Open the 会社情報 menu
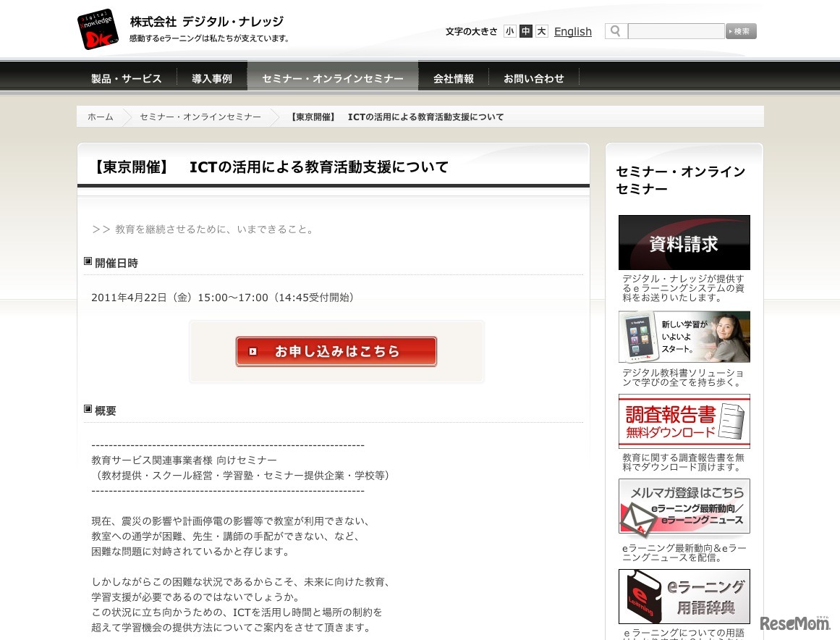840x640 pixels. [x=454, y=78]
